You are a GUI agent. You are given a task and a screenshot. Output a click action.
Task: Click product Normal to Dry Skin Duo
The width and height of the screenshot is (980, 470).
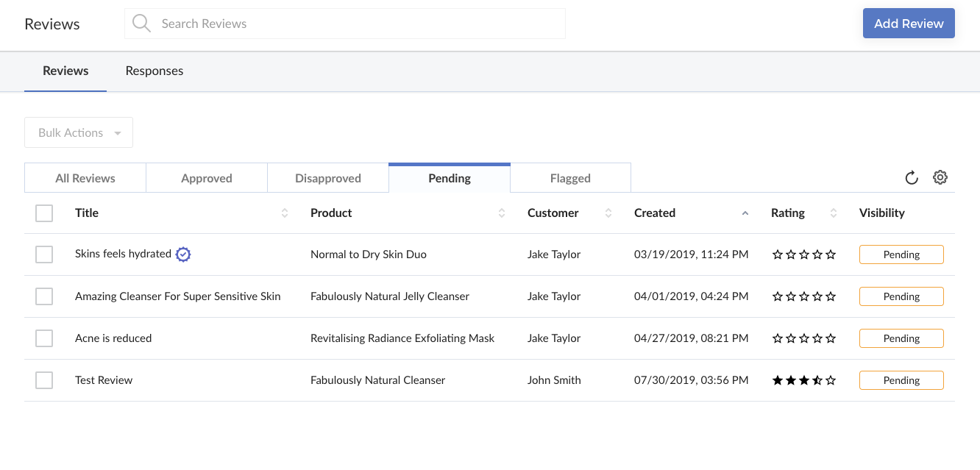pyautogui.click(x=369, y=254)
